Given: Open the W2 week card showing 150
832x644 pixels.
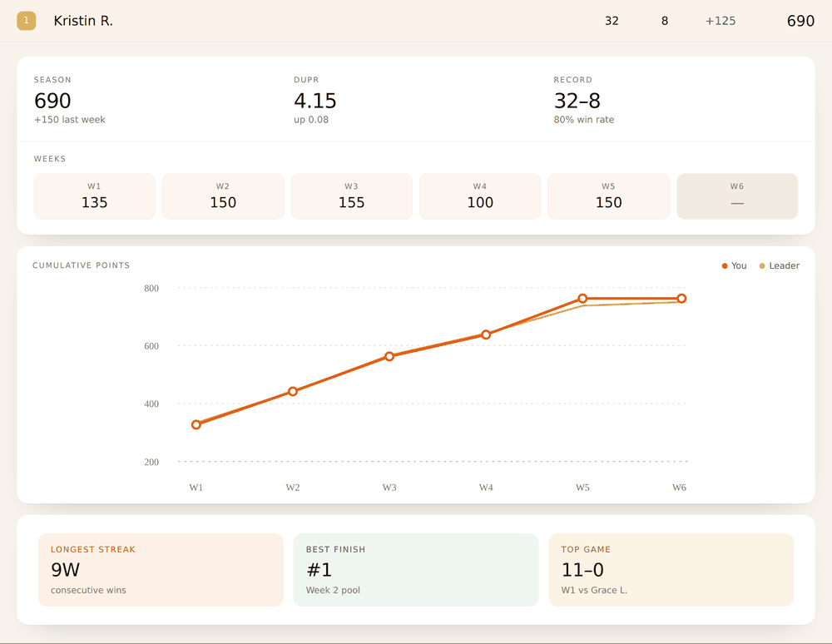Looking at the screenshot, I should point(223,196).
